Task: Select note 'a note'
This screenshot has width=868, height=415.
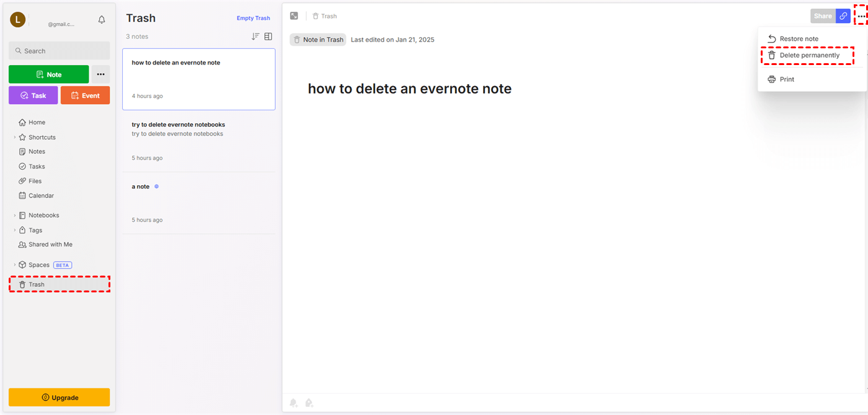Action: [x=199, y=203]
